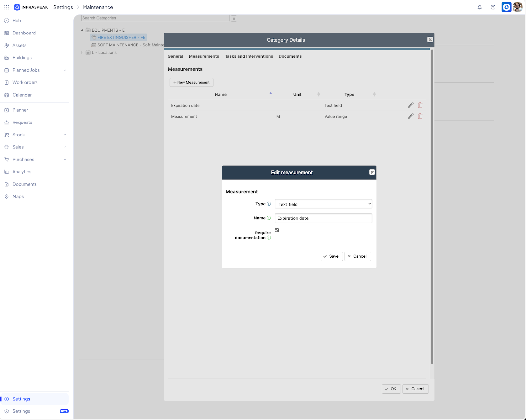Open Requests in the sidebar
526x420 pixels.
22,122
